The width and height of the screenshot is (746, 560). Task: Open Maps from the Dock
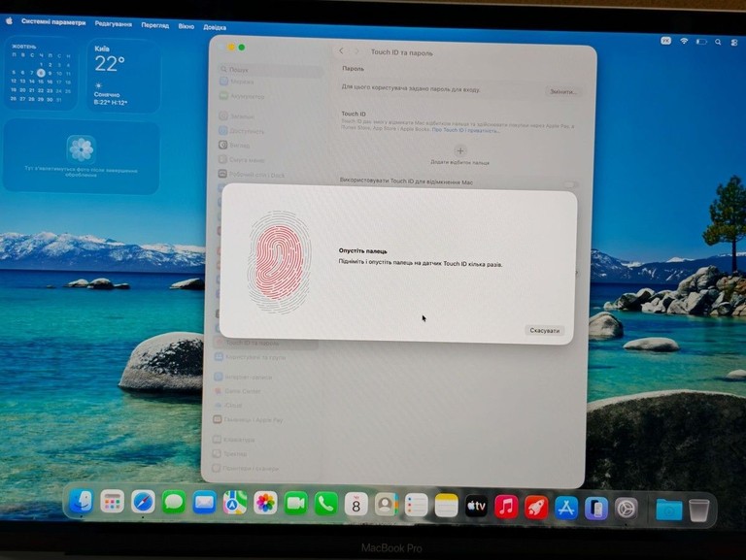click(x=235, y=504)
